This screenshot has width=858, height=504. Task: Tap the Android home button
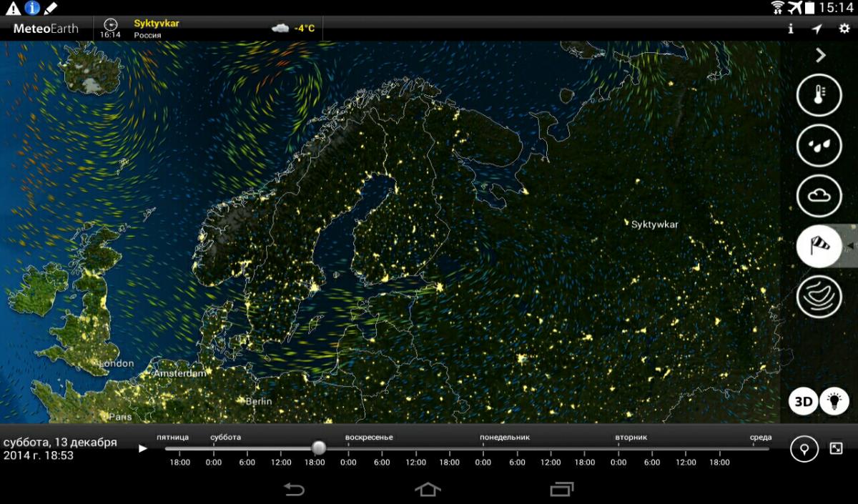point(428,489)
